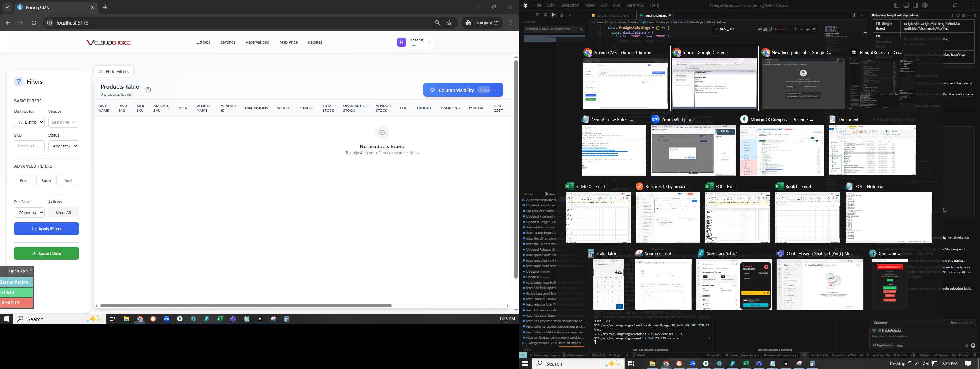This screenshot has height=369, width=980.
Task: Click the help icon beside Products Table
Action: 148,90
